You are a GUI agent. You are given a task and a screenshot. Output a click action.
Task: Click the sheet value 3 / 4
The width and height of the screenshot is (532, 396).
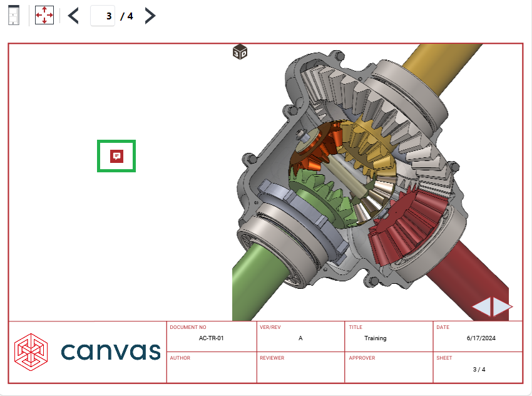[479, 370]
